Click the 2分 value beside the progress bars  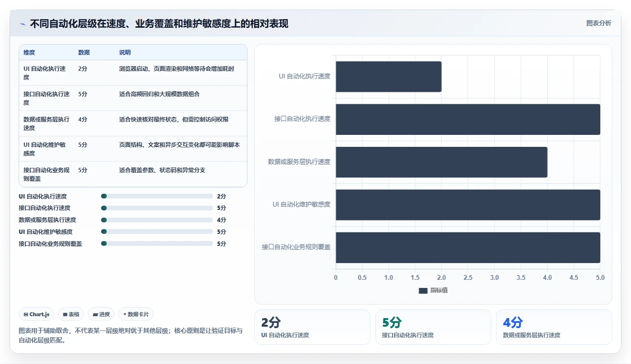(x=222, y=196)
